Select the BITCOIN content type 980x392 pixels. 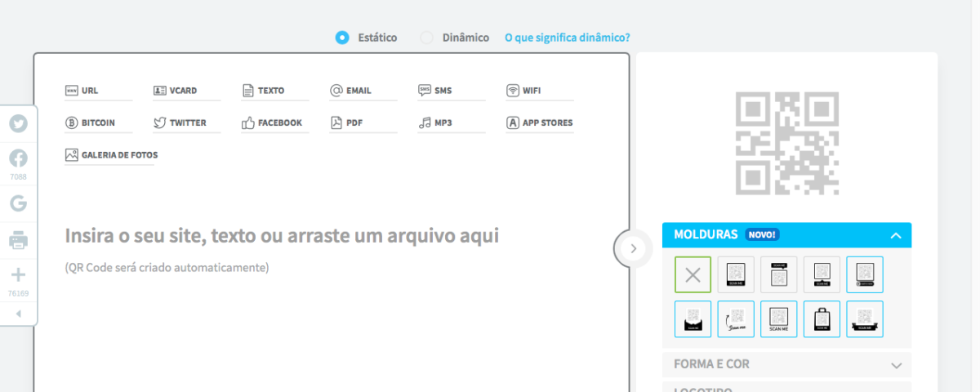(x=98, y=122)
